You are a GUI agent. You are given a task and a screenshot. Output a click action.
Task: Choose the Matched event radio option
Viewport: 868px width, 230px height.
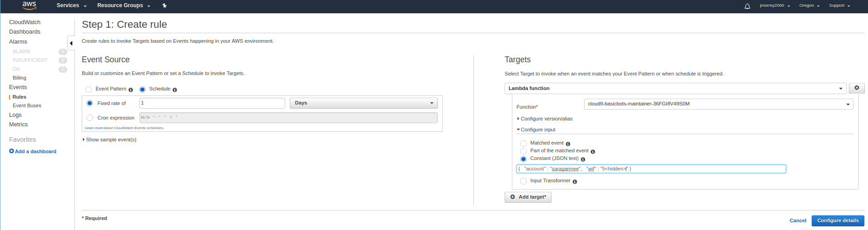pos(523,144)
